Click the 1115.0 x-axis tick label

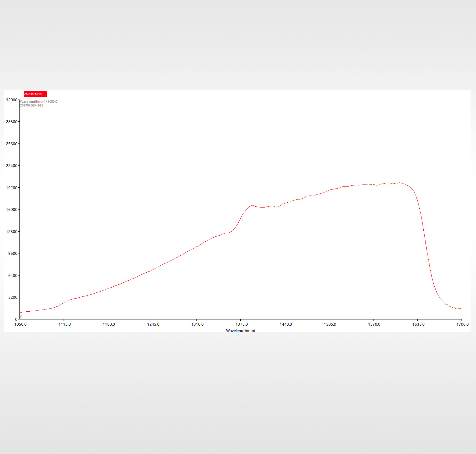coord(64,324)
